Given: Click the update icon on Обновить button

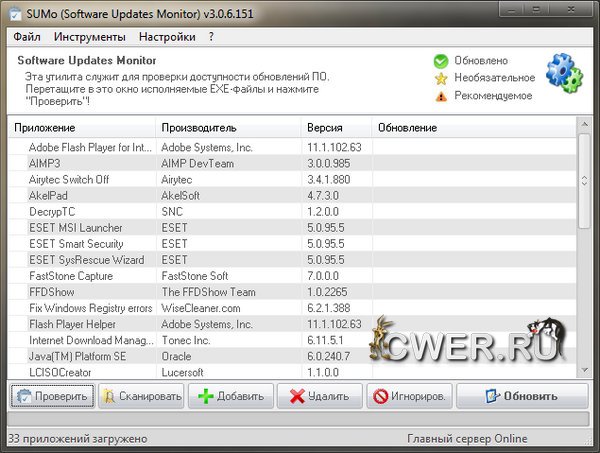Looking at the screenshot, I should coord(490,396).
